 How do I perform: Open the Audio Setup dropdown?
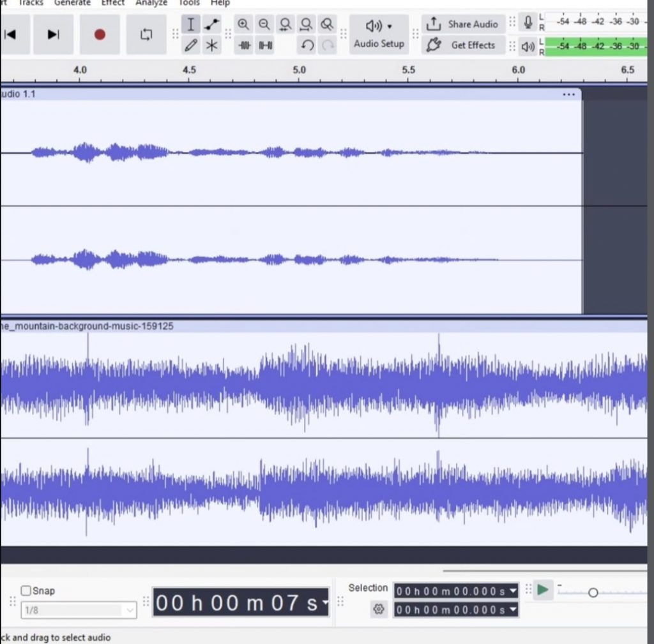[379, 34]
